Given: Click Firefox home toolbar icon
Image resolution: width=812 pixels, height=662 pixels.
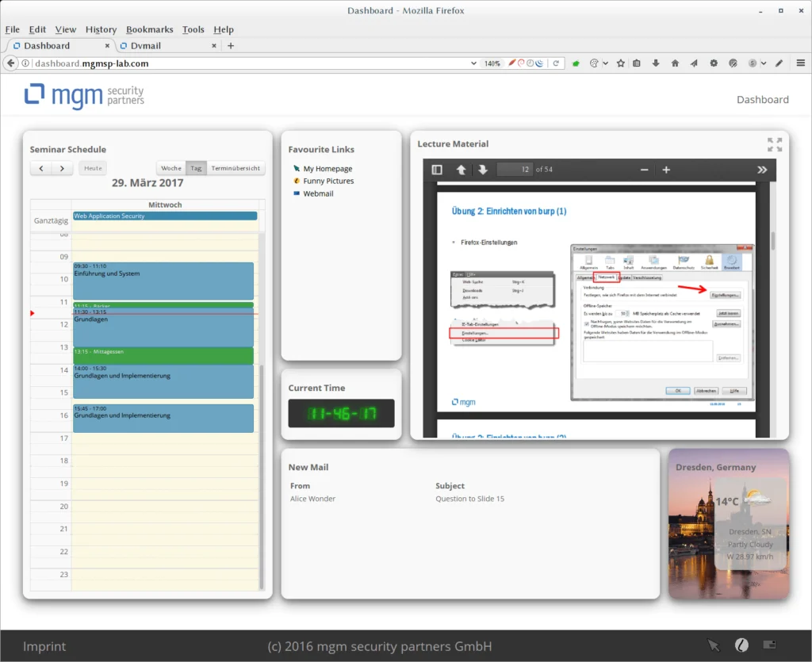Looking at the screenshot, I should tap(675, 63).
